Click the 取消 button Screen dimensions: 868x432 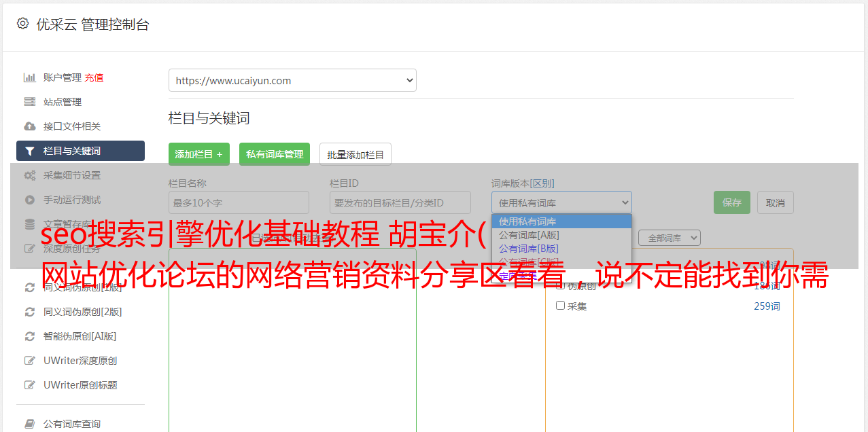pos(776,202)
